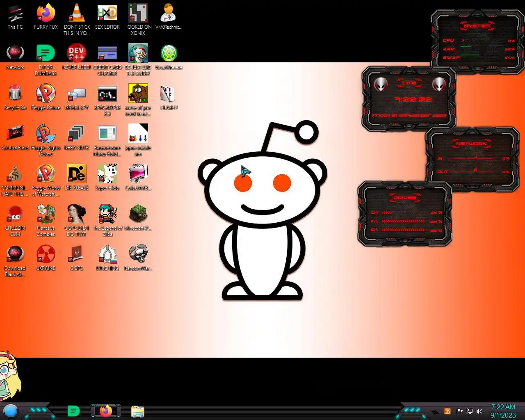Select the LYNCHING shortcut icon
The height and width of the screenshot is (420, 525).
tap(107, 258)
